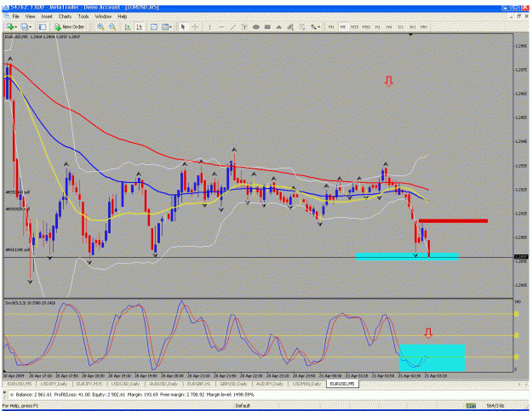This screenshot has height=411, width=532.
Task: Zoom in on the chart
Action: click(100, 26)
